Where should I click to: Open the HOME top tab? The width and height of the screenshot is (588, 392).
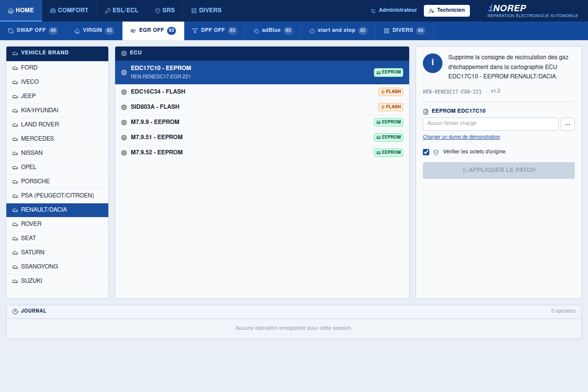[x=21, y=10]
